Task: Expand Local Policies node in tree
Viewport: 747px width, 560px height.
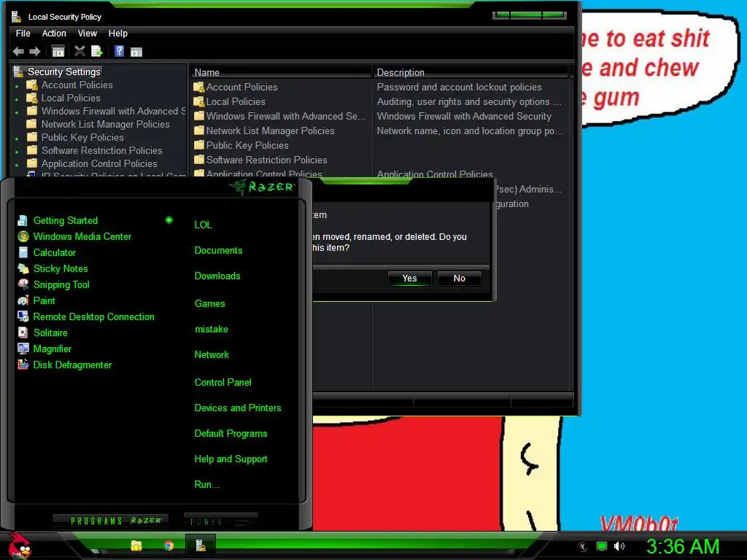Action: (18, 99)
